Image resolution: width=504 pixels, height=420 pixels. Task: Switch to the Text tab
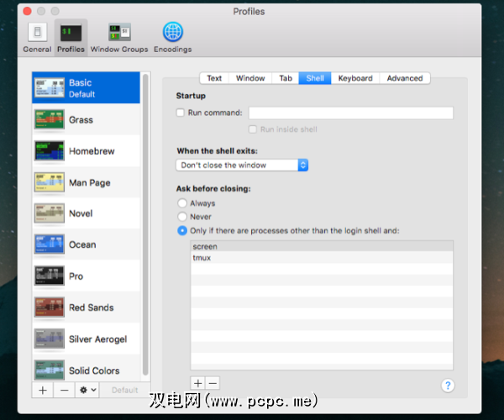214,78
